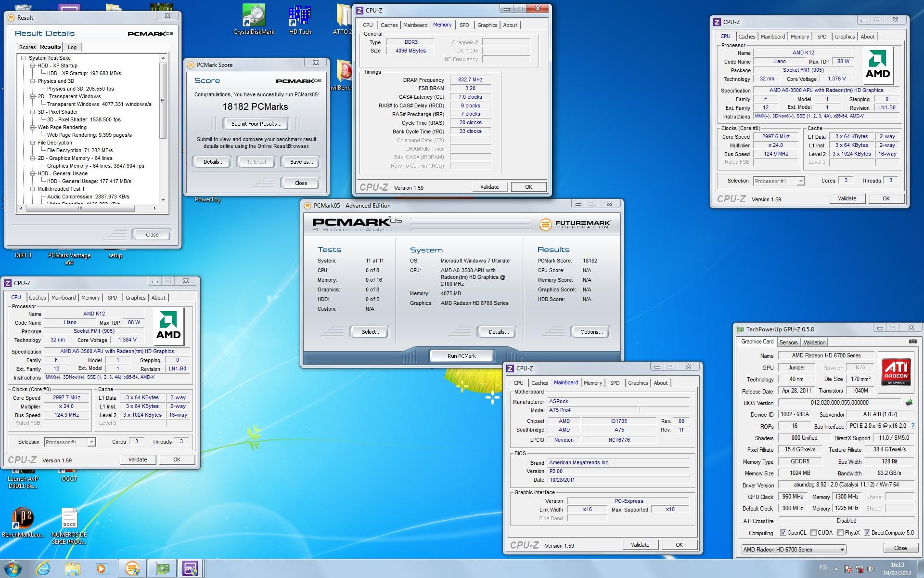Open the Validation tab in GPU-Z

click(814, 342)
